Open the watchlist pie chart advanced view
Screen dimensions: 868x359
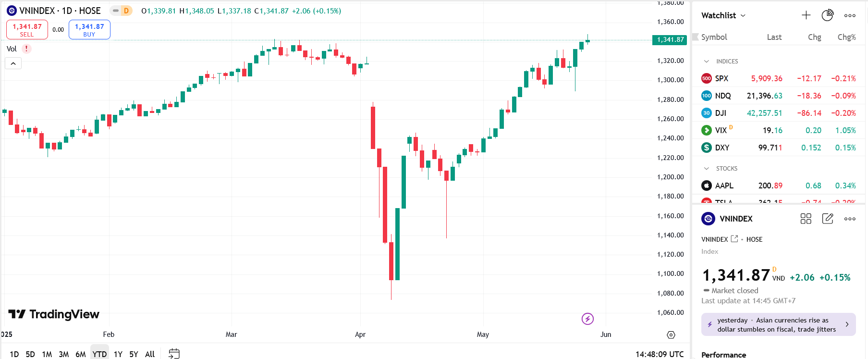tap(827, 15)
